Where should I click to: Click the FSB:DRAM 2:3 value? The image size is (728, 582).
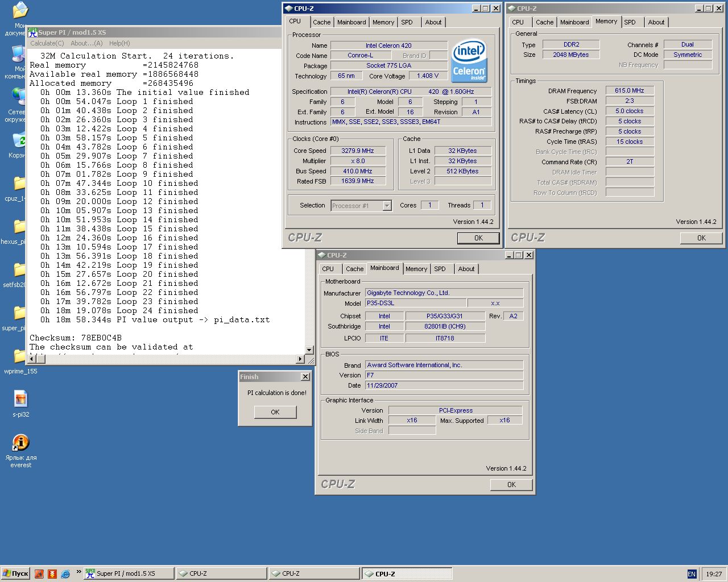pos(630,101)
